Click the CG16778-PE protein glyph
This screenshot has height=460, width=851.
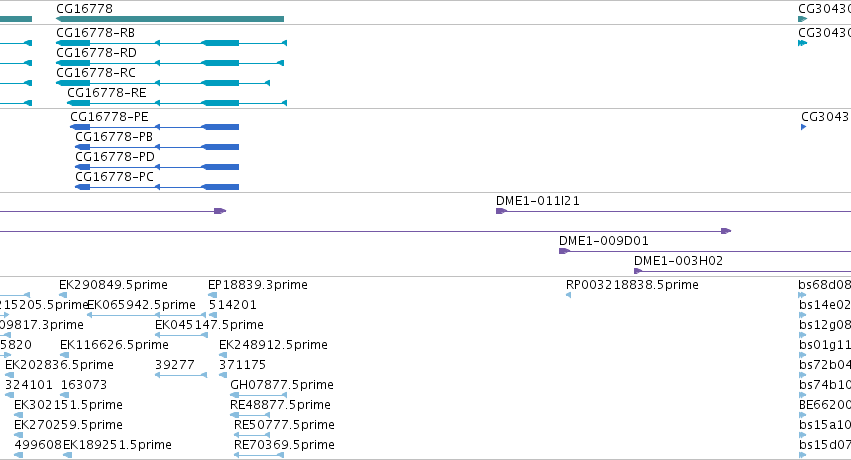coord(155,127)
